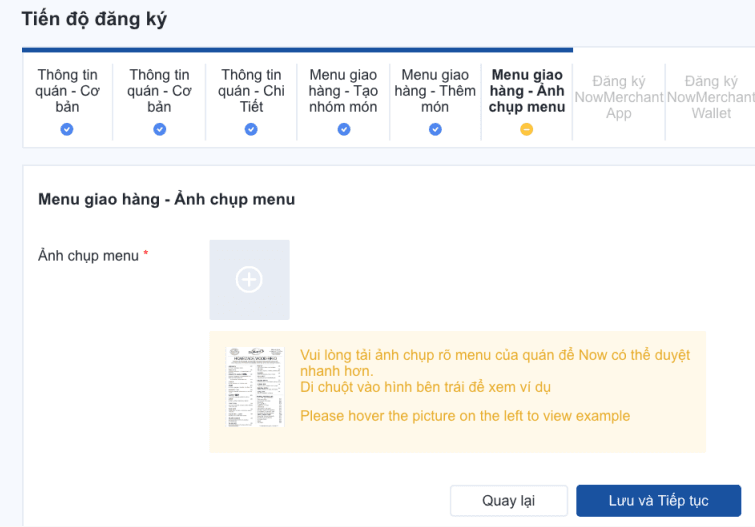
Task: Select the Menu giao hàng - Ảnh chụp menu step
Action: [x=527, y=91]
